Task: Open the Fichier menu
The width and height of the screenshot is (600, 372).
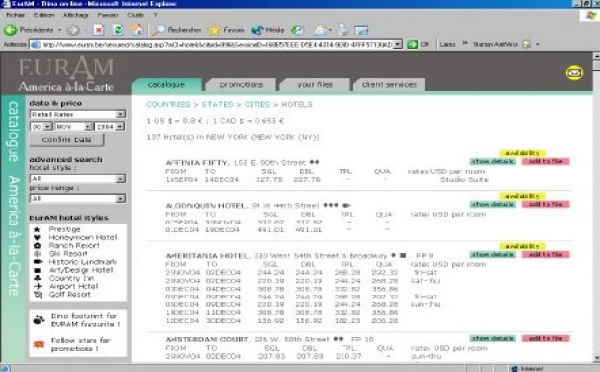Action: coord(16,15)
